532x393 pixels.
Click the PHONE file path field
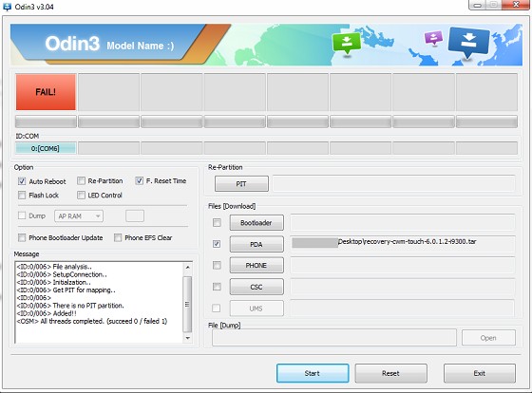[403, 265]
